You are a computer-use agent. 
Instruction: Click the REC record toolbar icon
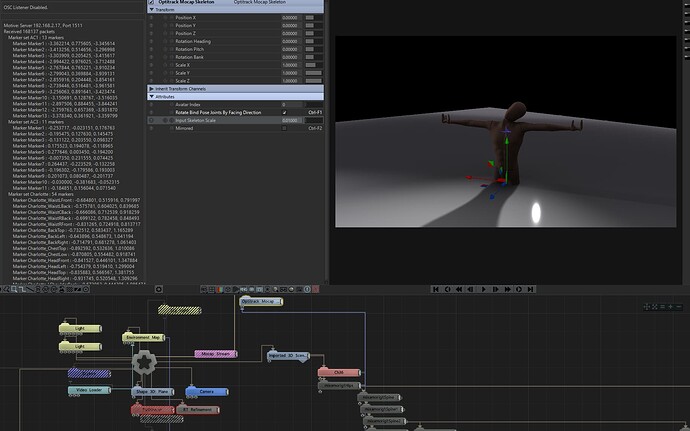coord(243,289)
